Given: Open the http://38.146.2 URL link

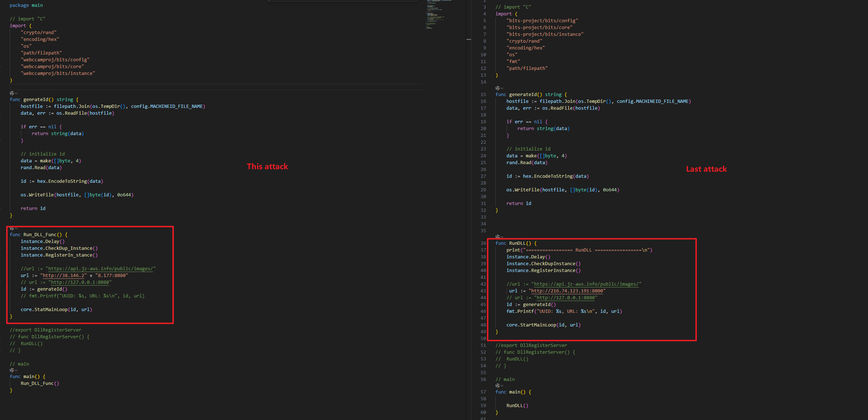Looking at the screenshot, I should 63,276.
